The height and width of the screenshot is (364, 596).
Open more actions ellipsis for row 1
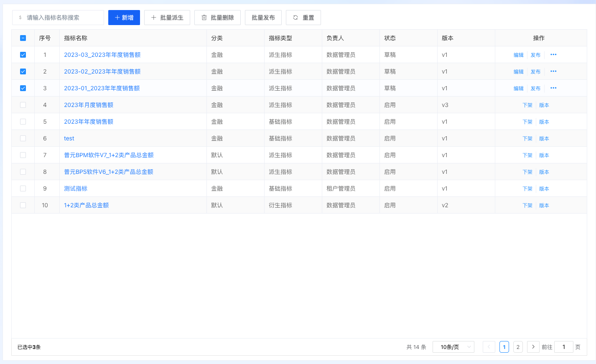tap(553, 55)
